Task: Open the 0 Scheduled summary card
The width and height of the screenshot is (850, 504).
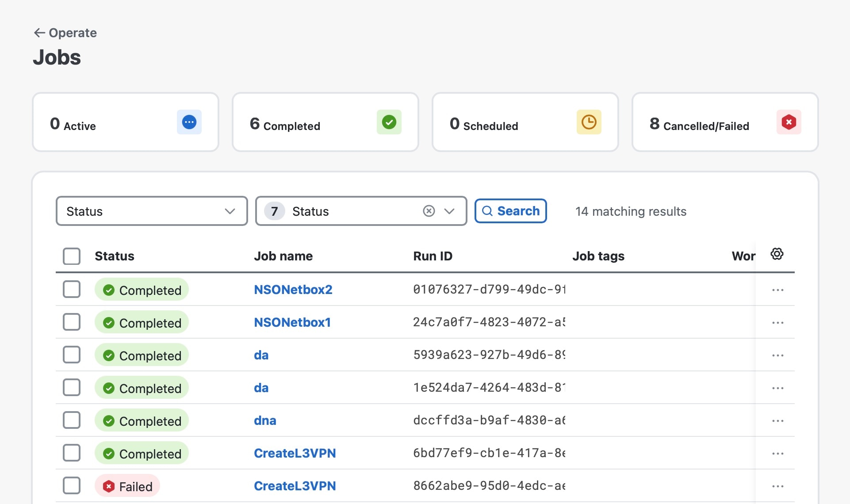Action: [x=525, y=122]
